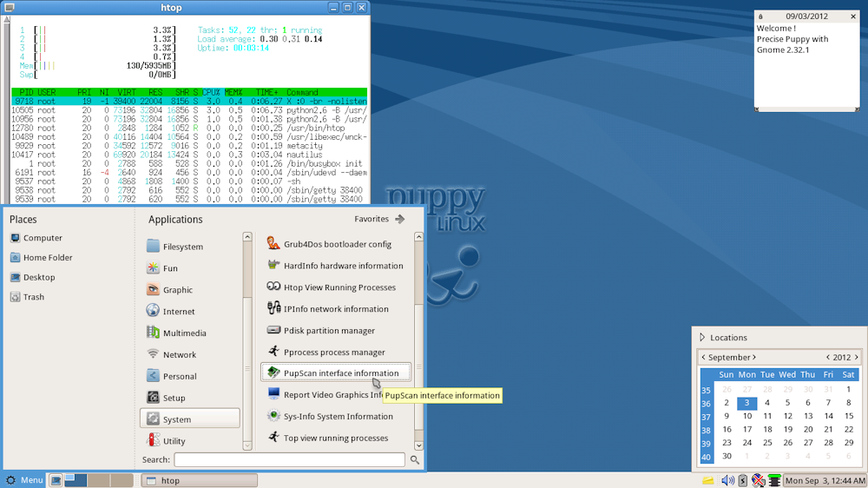This screenshot has width=868, height=488.
Task: Select the Network category
Action: 190,354
